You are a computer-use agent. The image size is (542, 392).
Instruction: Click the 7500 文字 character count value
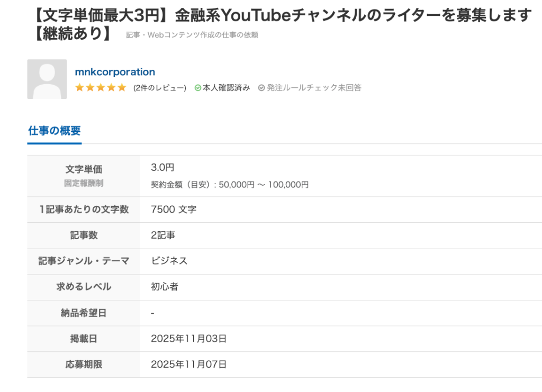tap(174, 209)
